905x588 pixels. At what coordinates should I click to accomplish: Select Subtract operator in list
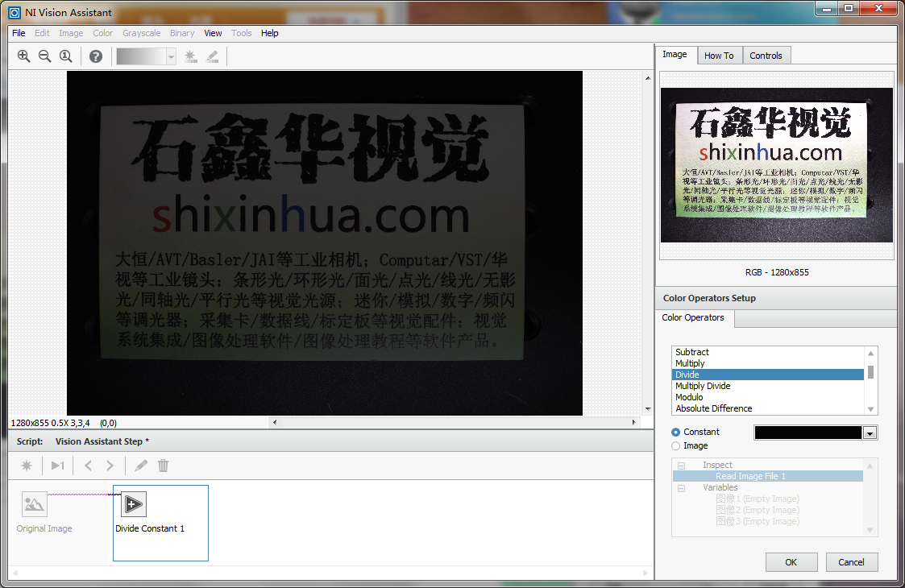[768, 352]
